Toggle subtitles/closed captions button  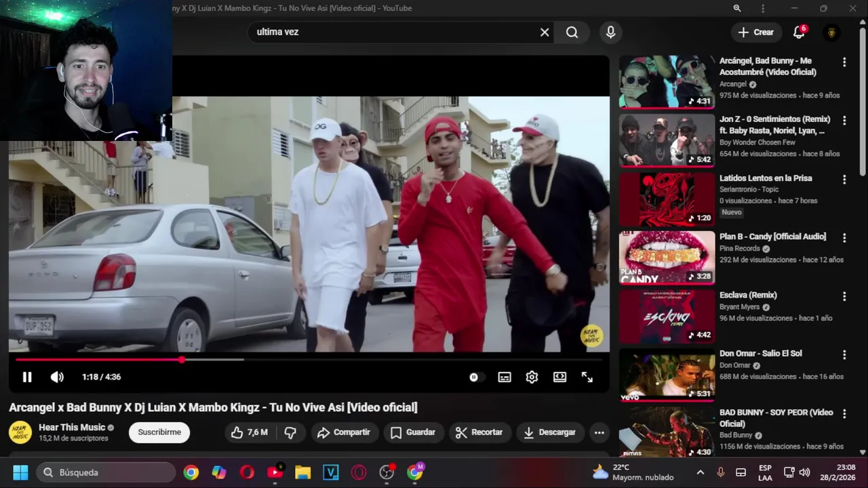505,377
